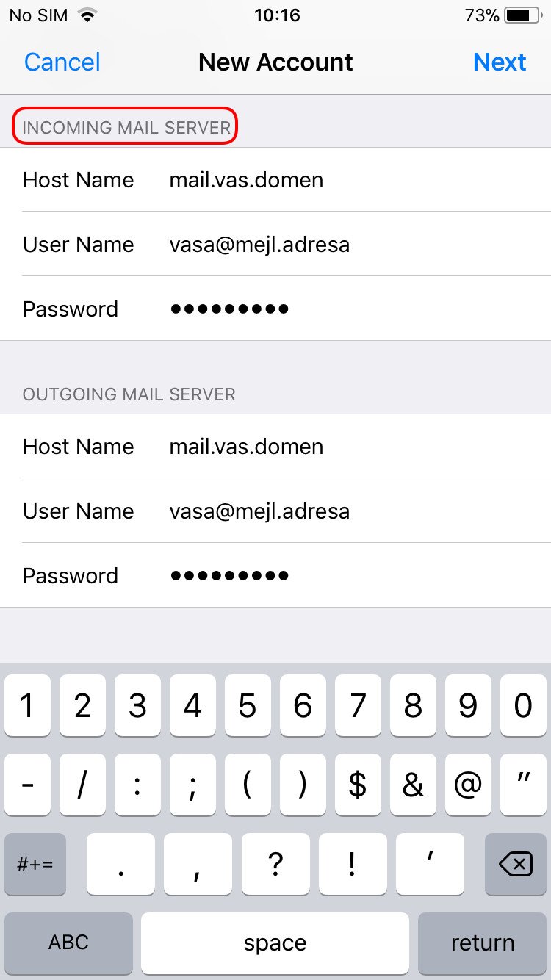
Task: Switch to #+= symbols keyboard
Action: [35, 864]
